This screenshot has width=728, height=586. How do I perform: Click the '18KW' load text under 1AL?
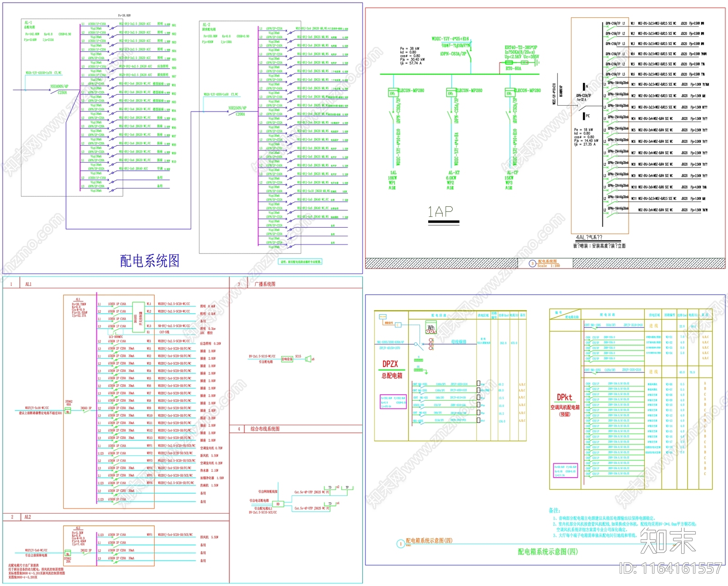(392, 178)
